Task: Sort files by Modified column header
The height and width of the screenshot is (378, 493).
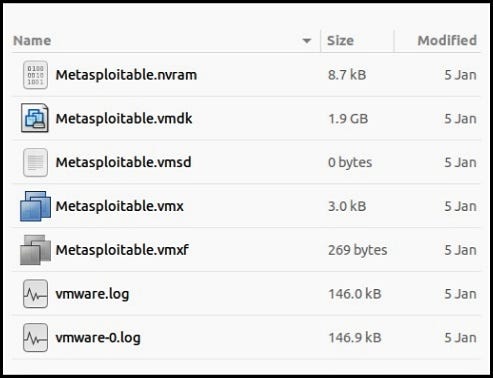Action: point(447,41)
